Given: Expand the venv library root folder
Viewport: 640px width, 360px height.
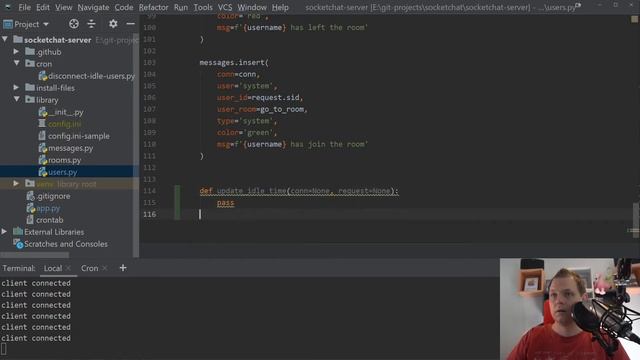Looking at the screenshot, I should point(16,184).
